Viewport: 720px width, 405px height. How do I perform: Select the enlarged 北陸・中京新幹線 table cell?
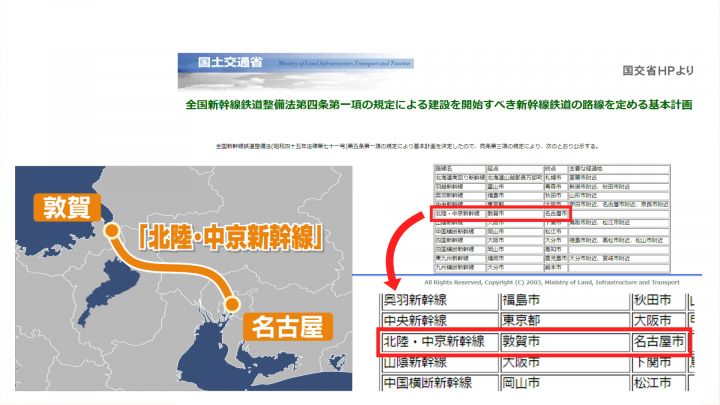440,342
